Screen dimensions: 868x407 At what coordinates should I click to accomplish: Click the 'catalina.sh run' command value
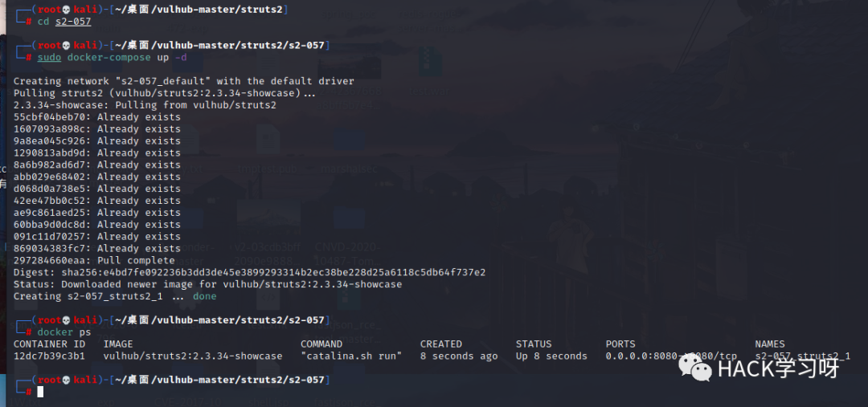click(x=351, y=356)
